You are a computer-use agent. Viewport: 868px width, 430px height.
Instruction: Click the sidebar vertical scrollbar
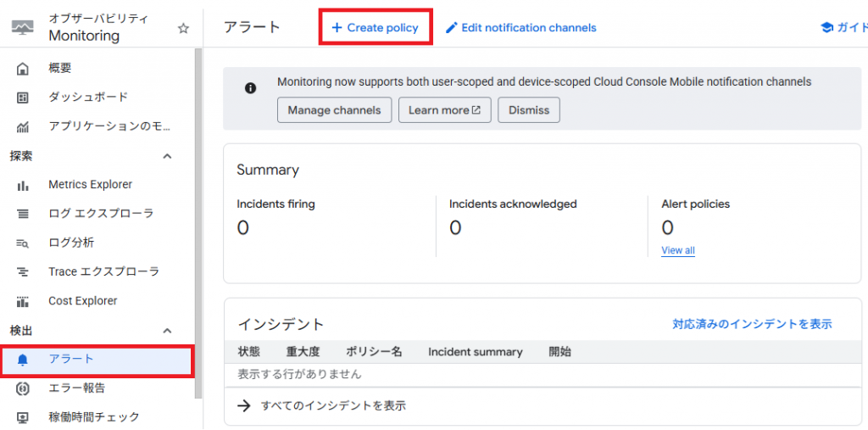(x=198, y=221)
